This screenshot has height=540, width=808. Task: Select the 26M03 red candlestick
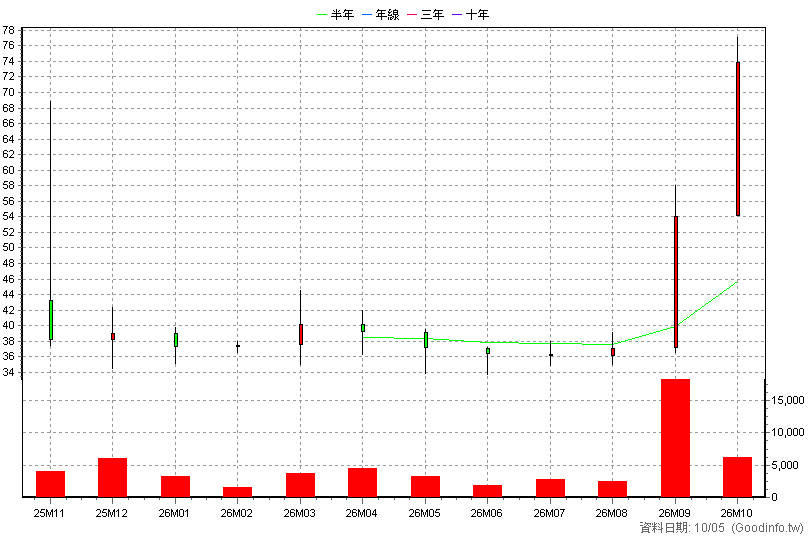pyautogui.click(x=301, y=334)
